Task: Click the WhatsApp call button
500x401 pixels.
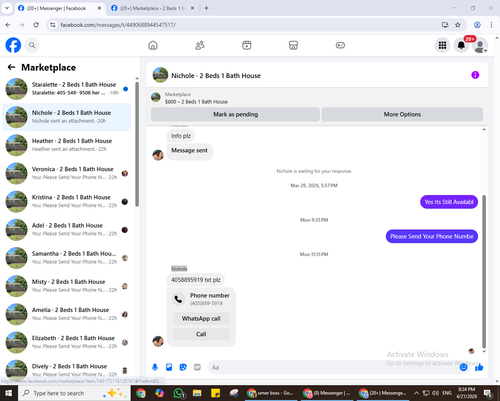Action: [201, 318]
